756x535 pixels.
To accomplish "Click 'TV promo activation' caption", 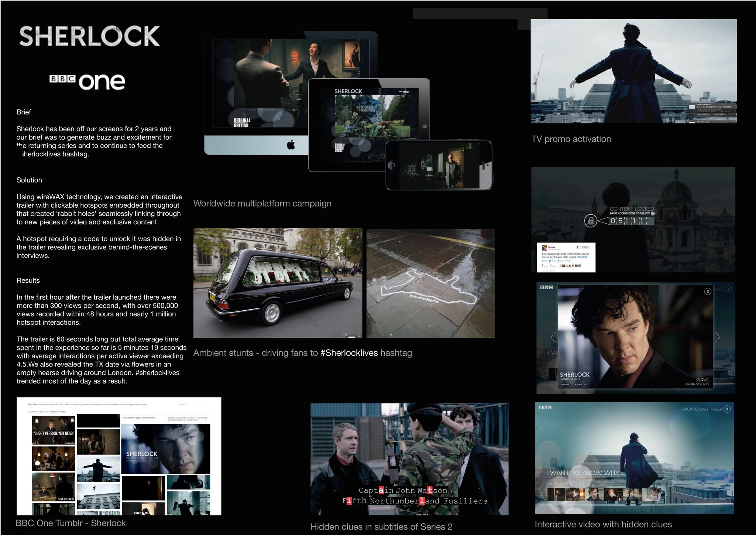I will [x=571, y=139].
